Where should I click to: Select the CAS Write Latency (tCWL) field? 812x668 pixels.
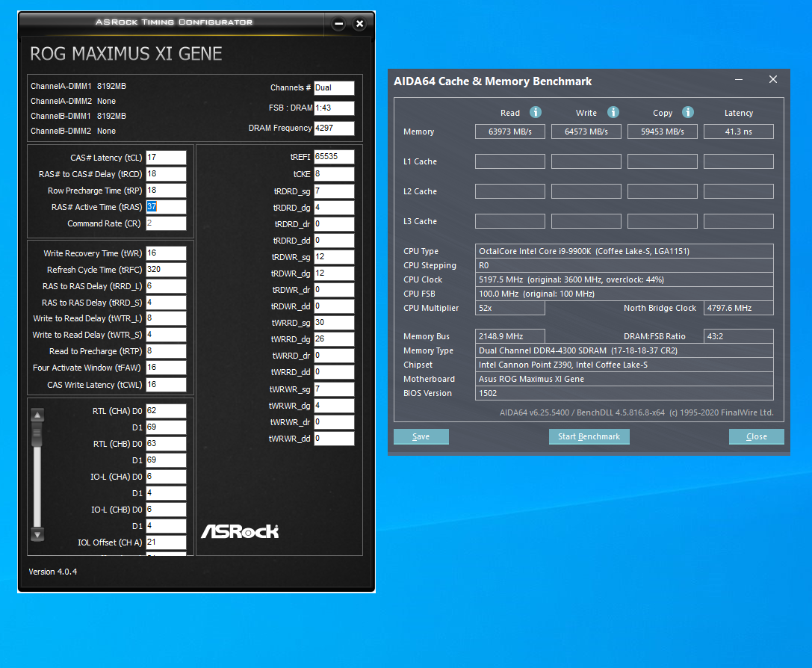pos(166,385)
